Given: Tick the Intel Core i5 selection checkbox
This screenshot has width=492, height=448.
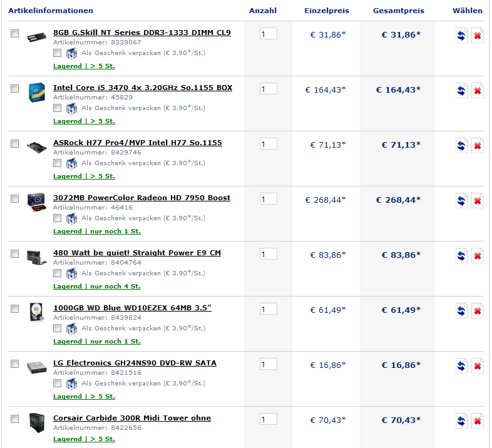Looking at the screenshot, I should pyautogui.click(x=15, y=88).
